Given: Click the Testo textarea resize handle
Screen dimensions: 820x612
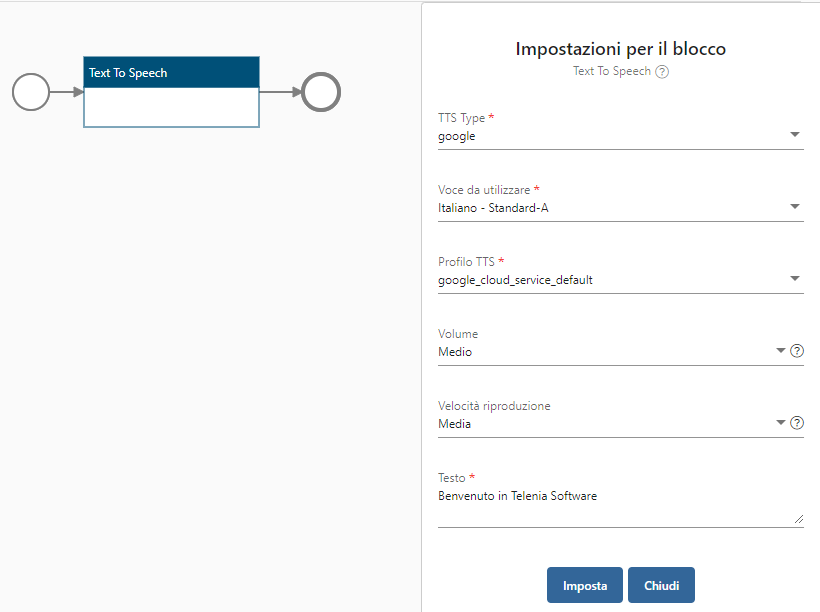Looking at the screenshot, I should click(799, 518).
